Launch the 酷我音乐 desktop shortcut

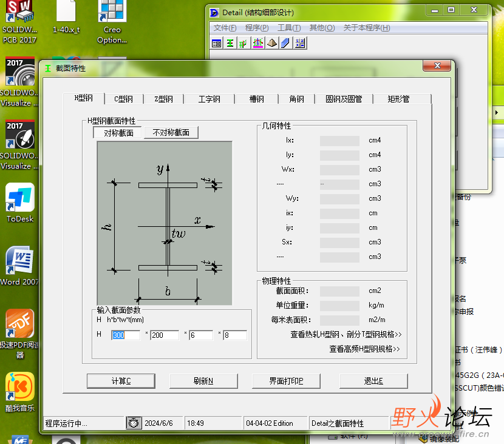[19, 392]
